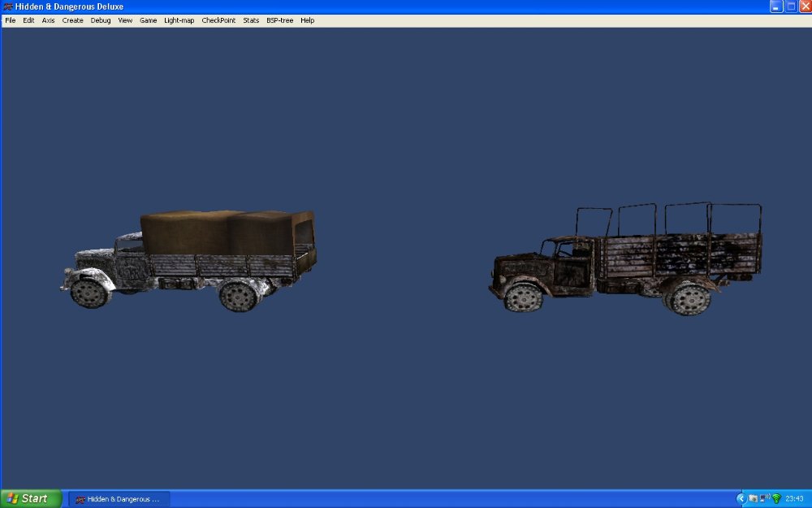Click the Hidden & Dangerous title bar icon

(x=8, y=7)
